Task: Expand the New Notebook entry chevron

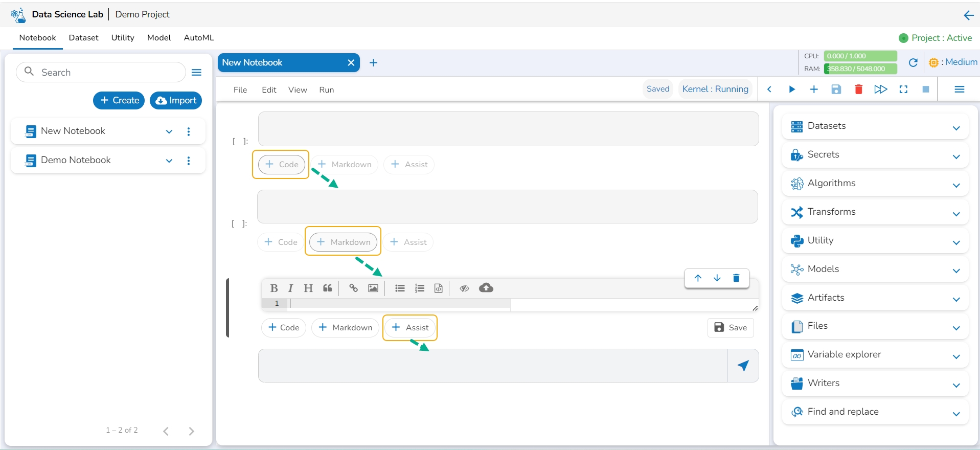Action: pyautogui.click(x=169, y=131)
